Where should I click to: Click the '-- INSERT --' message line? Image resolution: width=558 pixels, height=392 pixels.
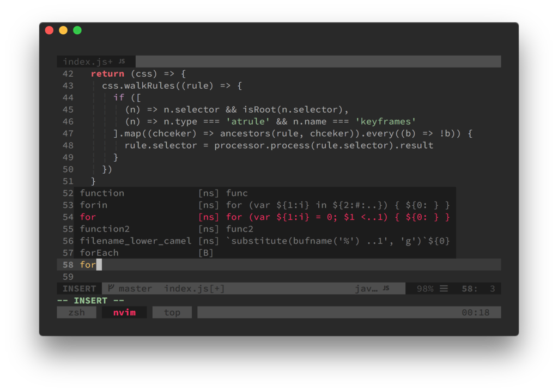[x=91, y=301]
